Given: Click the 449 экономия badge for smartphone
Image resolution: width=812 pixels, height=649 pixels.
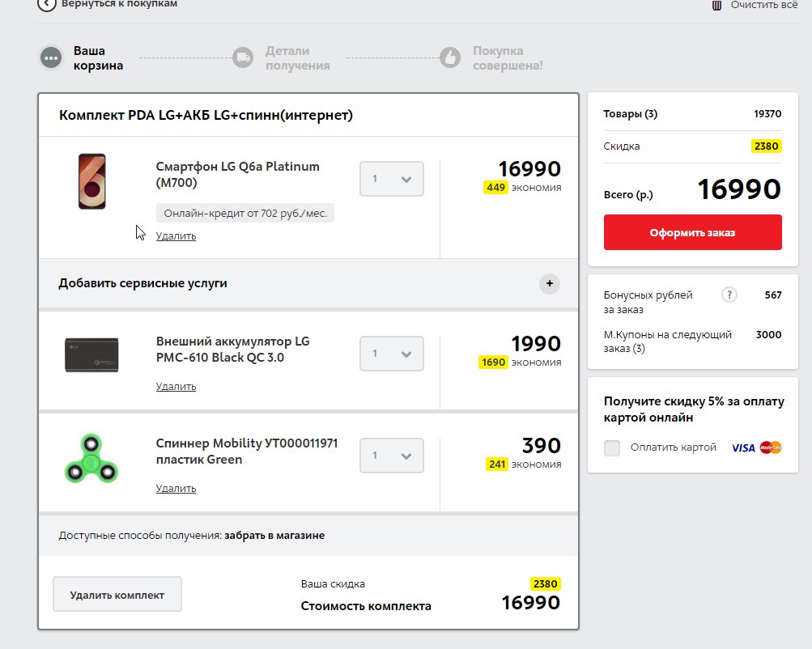Looking at the screenshot, I should point(495,188).
